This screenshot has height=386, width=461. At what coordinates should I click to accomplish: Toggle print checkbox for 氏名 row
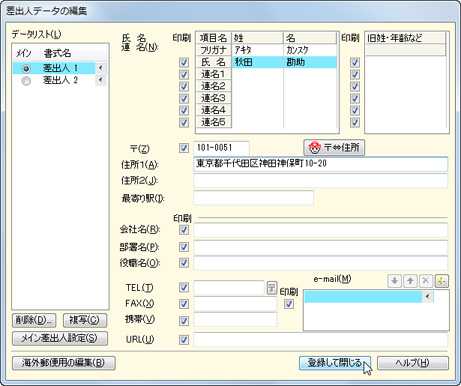[x=184, y=62]
